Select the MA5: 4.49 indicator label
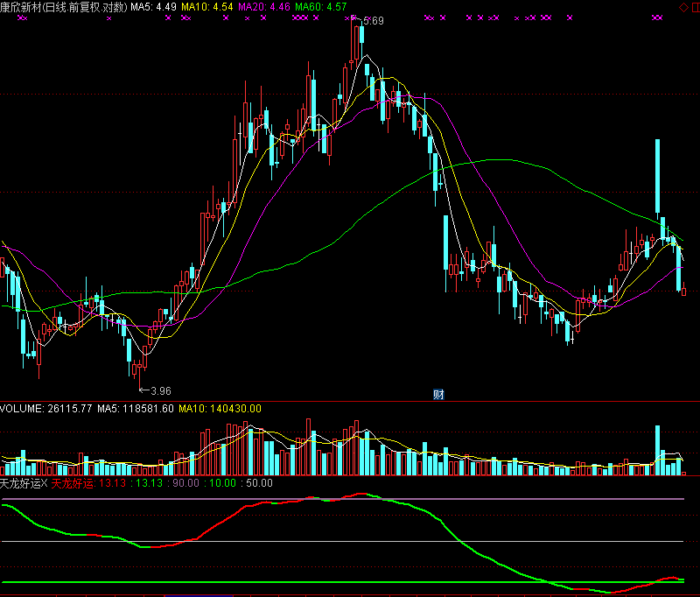The width and height of the screenshot is (700, 597). (x=154, y=7)
